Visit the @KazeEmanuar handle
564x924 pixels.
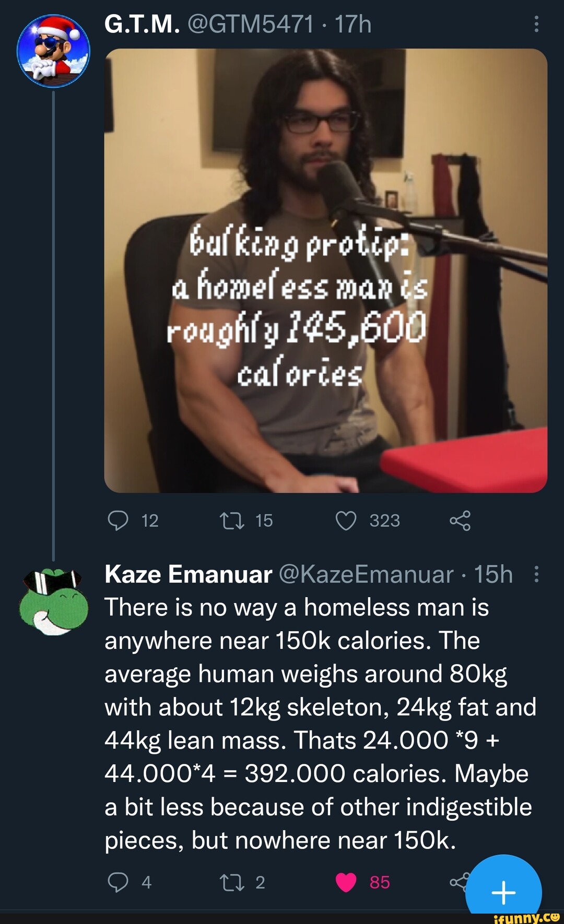coord(367,574)
